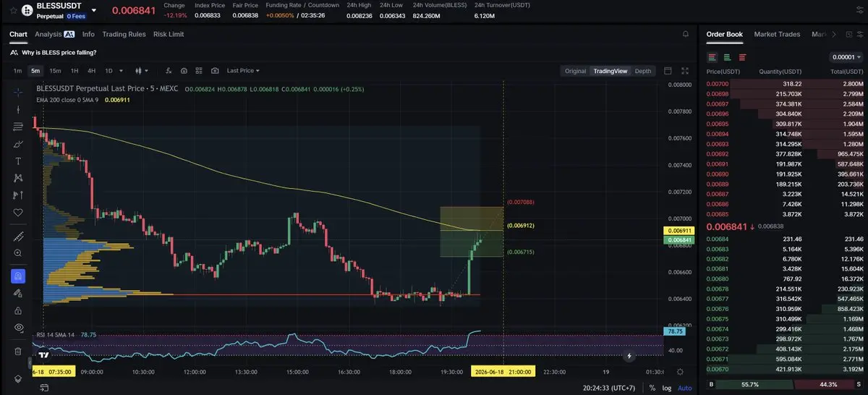
Task: Open the 0.00001 price precision dropdown
Action: (846, 57)
